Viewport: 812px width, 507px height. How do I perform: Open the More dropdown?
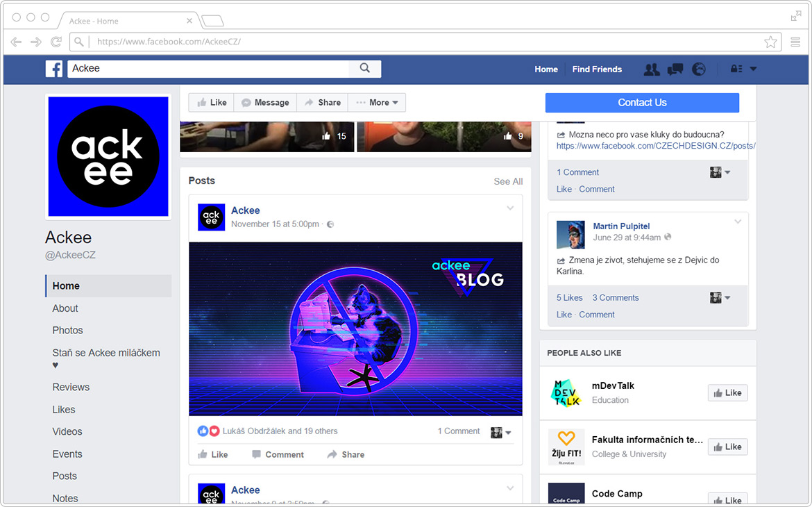click(x=376, y=102)
